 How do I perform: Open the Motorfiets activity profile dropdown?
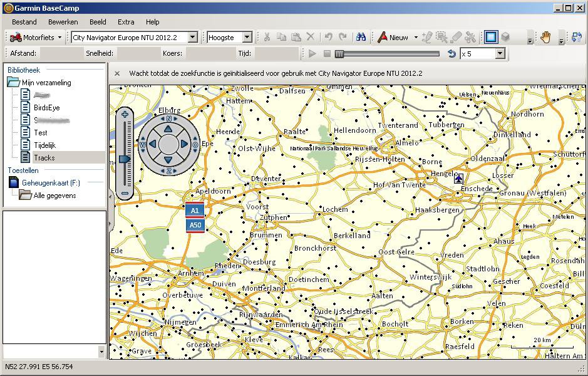click(x=59, y=38)
